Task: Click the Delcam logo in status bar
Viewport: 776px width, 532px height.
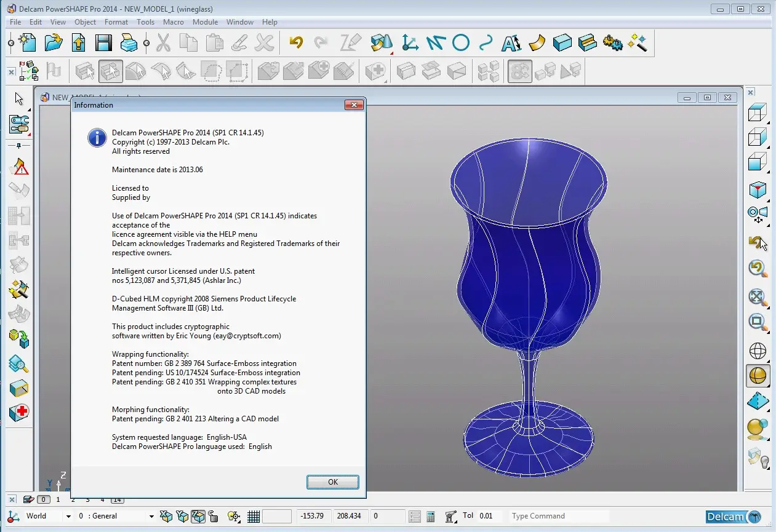Action: pos(734,516)
